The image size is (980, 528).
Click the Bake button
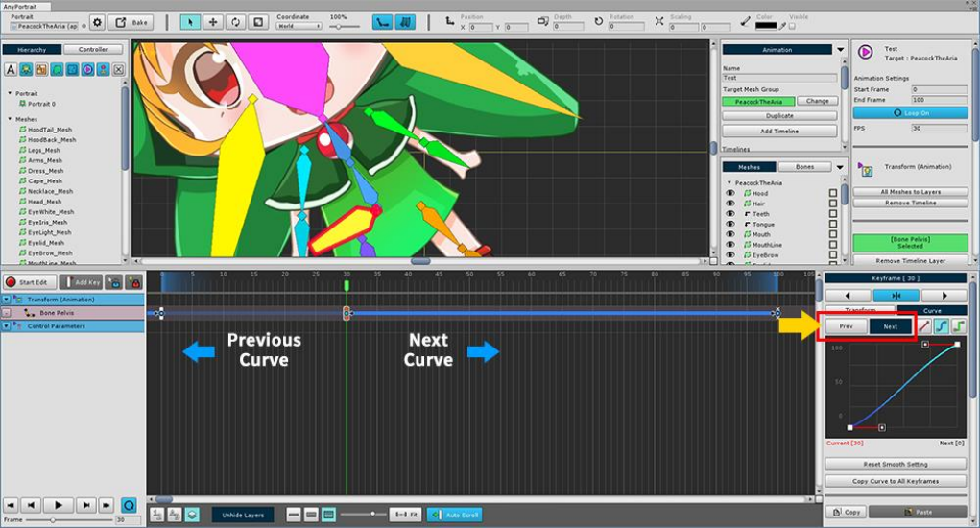click(x=131, y=22)
